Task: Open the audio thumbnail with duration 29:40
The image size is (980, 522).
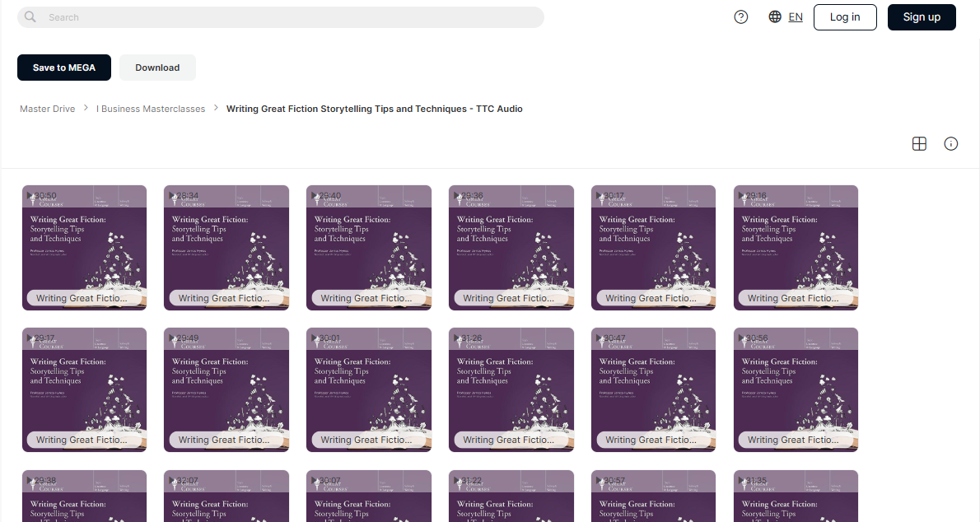Action: (369, 248)
